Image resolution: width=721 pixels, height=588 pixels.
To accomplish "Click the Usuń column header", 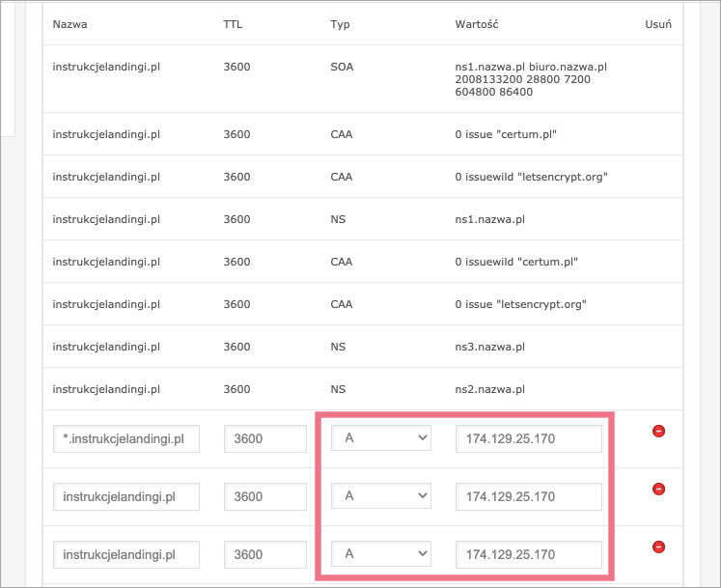I will 657,22.
